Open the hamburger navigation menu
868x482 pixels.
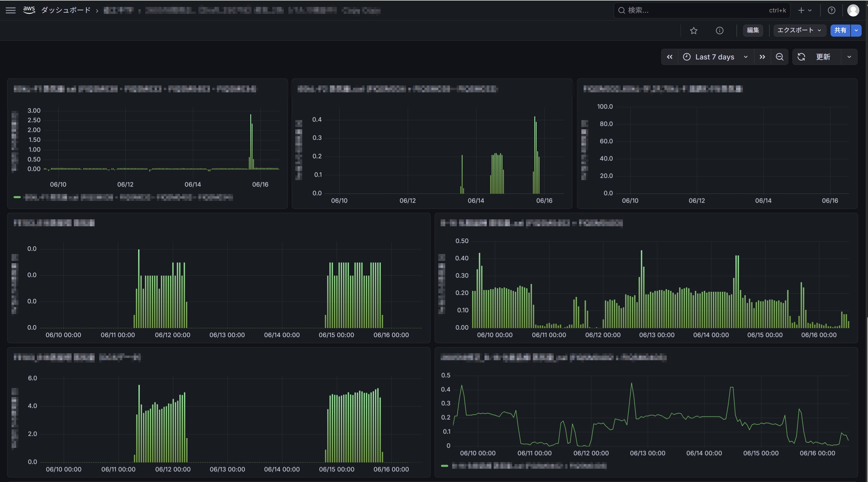click(x=11, y=10)
